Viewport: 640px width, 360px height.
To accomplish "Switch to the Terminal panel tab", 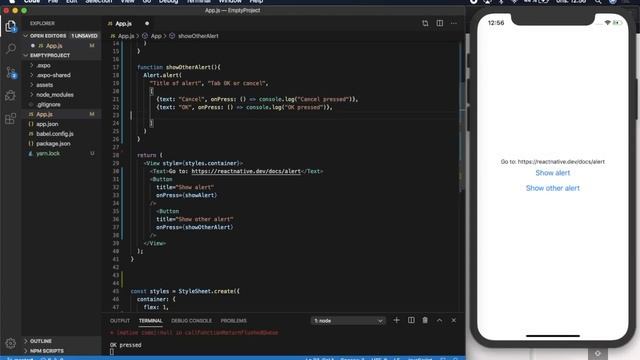I will point(150,321).
